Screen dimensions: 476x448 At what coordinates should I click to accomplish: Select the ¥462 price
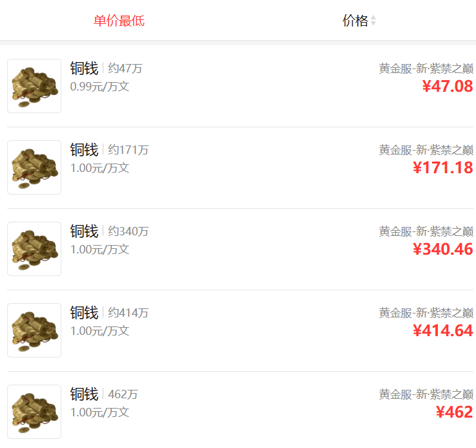coord(455,412)
